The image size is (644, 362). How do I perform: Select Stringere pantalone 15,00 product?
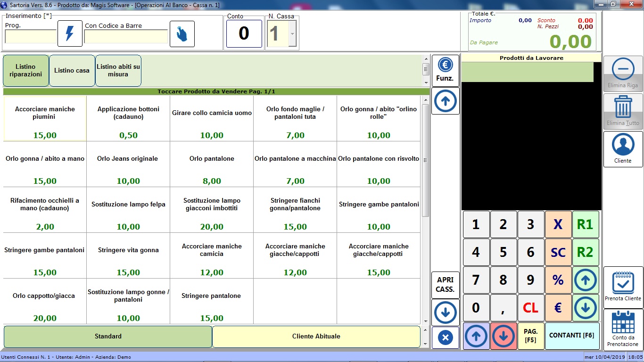[x=212, y=302]
